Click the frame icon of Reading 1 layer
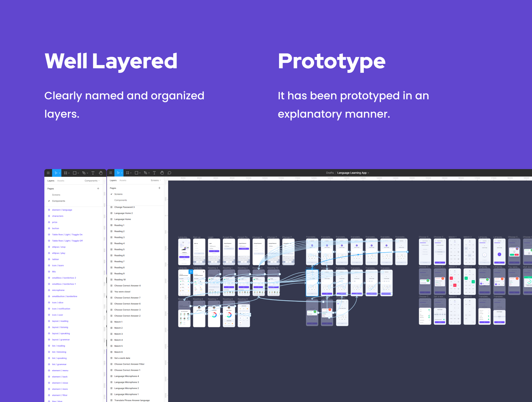Screen dimensions: 532x402 click(x=111, y=225)
